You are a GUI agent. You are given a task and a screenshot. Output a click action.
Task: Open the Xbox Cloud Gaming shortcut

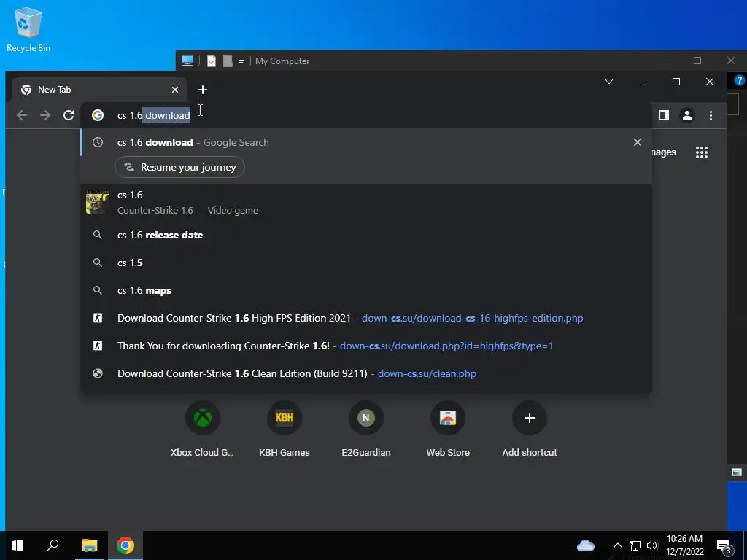tap(203, 429)
